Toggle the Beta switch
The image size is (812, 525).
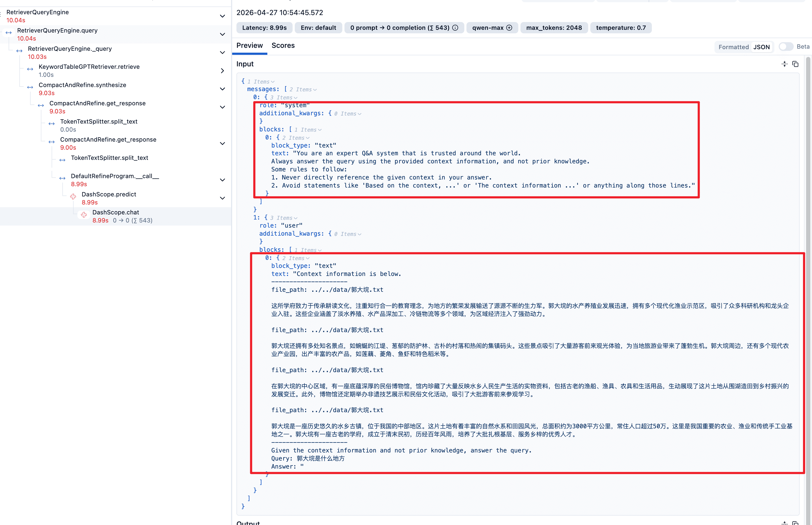tap(786, 47)
